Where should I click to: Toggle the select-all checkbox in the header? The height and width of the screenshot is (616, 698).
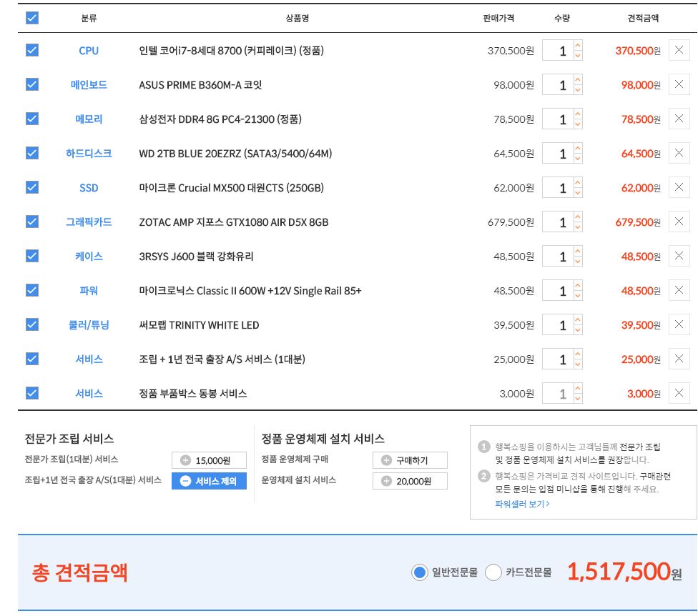point(32,18)
